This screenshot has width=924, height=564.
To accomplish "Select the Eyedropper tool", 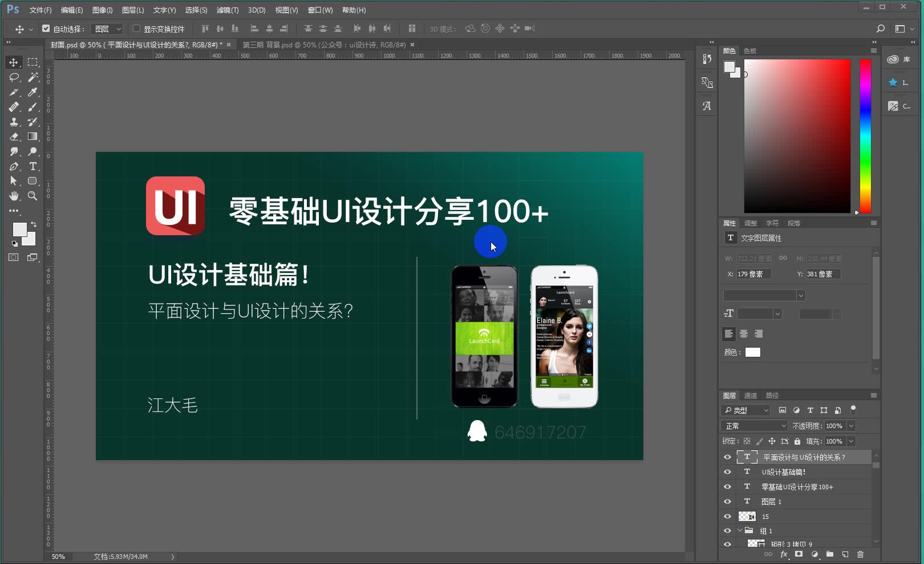I will click(x=33, y=92).
